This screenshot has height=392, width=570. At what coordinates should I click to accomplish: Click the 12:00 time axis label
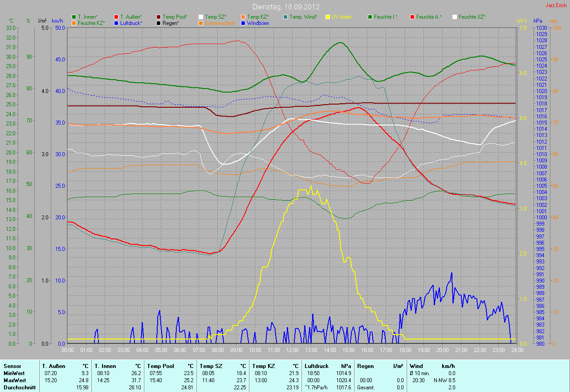pos(292,350)
